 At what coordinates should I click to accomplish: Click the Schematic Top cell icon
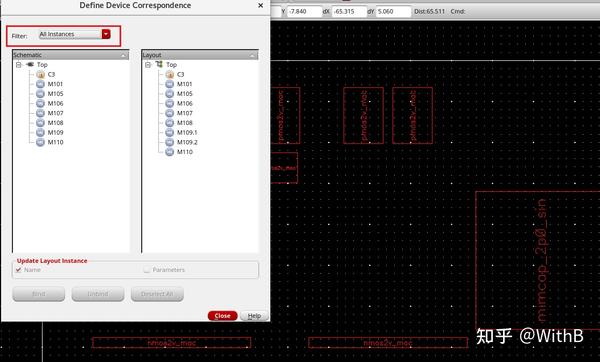(x=30, y=64)
